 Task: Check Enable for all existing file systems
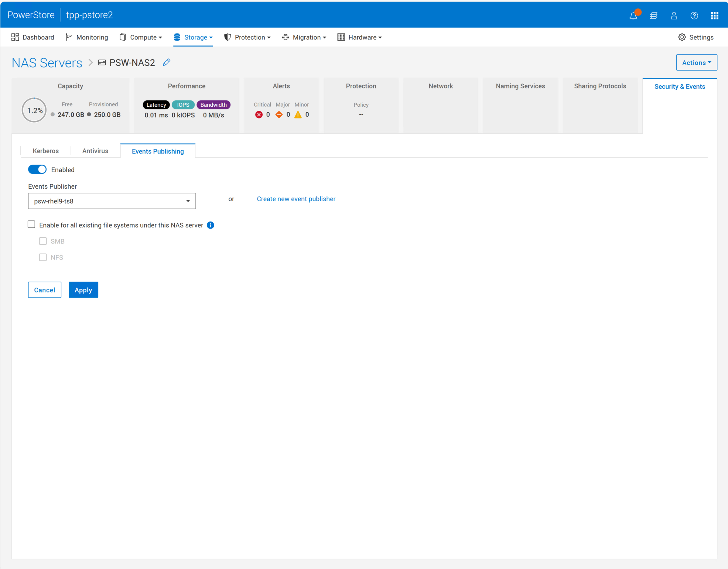point(32,224)
